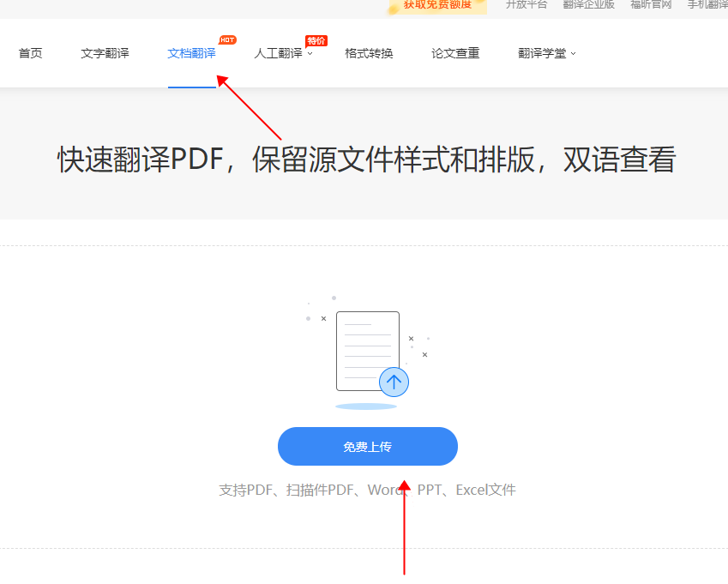The height and width of the screenshot is (584, 728).
Task: Click the 免费上传 free upload button
Action: pos(368,446)
